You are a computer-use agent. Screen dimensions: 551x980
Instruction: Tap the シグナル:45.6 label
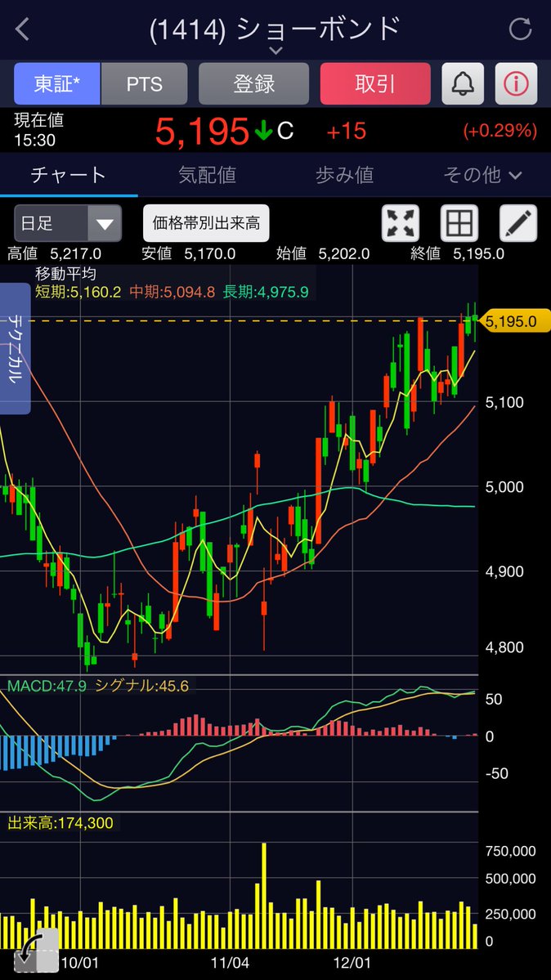click(142, 686)
